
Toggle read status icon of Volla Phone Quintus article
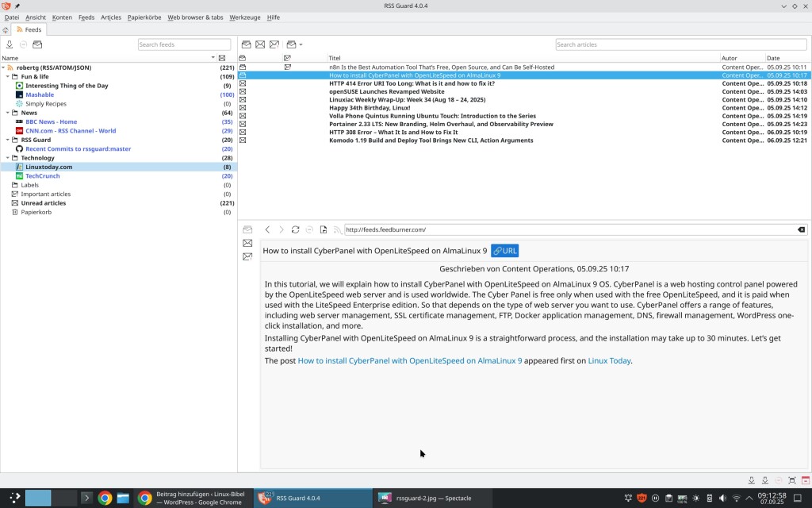point(243,116)
